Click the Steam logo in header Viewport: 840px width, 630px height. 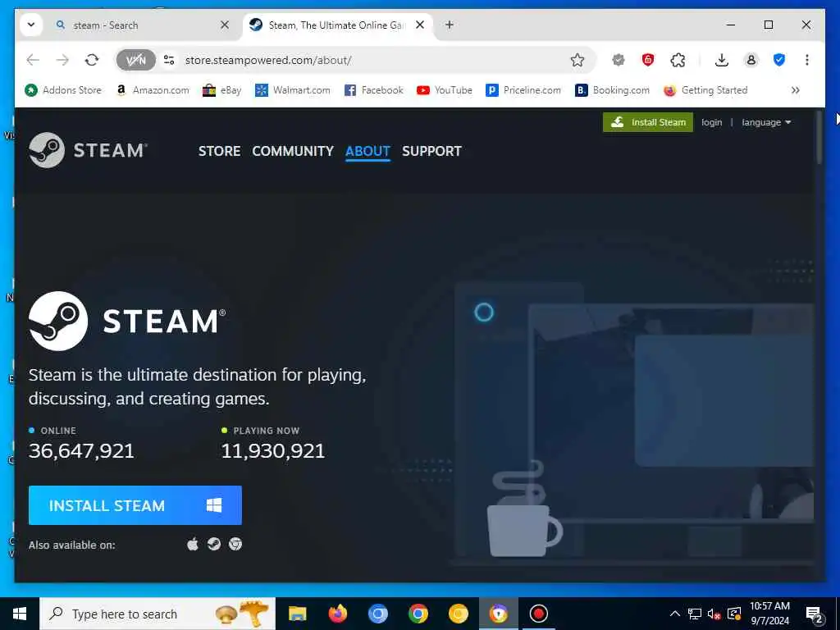click(x=88, y=150)
